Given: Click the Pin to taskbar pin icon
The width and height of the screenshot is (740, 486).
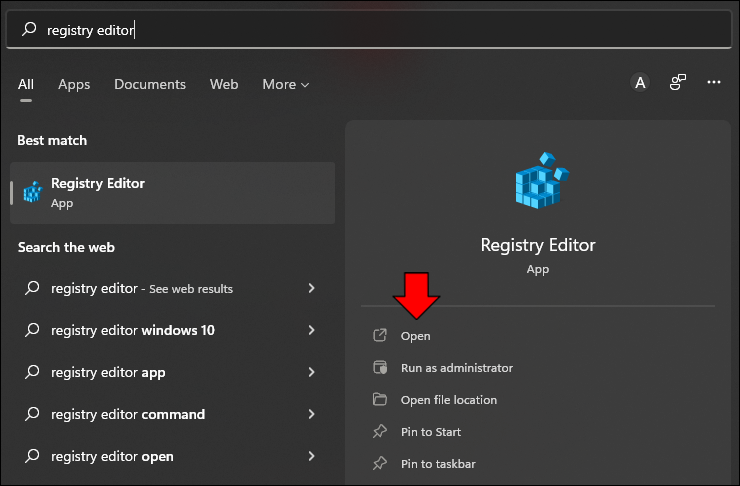Looking at the screenshot, I should click(379, 464).
